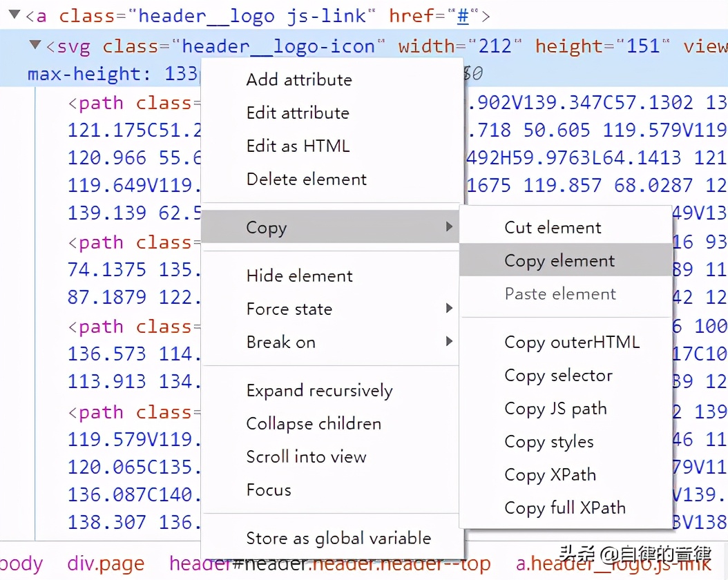Choose Edit attribute menu entry
The width and height of the screenshot is (728, 580).
[x=297, y=113]
